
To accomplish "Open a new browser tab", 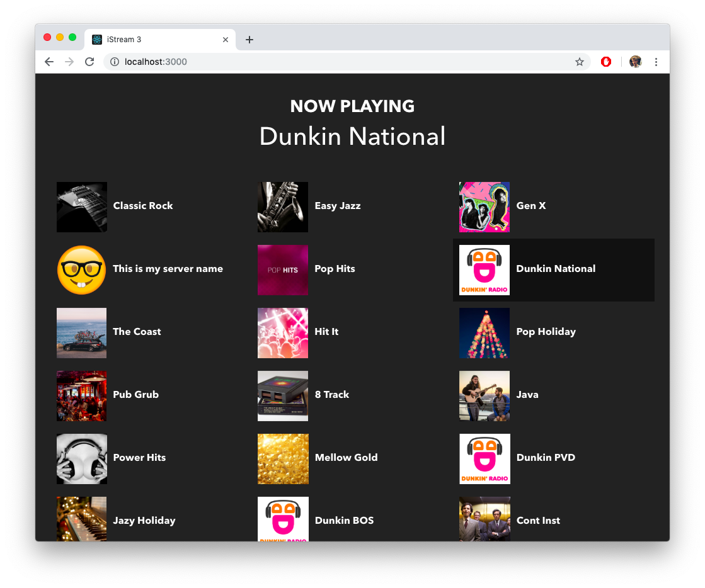I will pyautogui.click(x=249, y=40).
